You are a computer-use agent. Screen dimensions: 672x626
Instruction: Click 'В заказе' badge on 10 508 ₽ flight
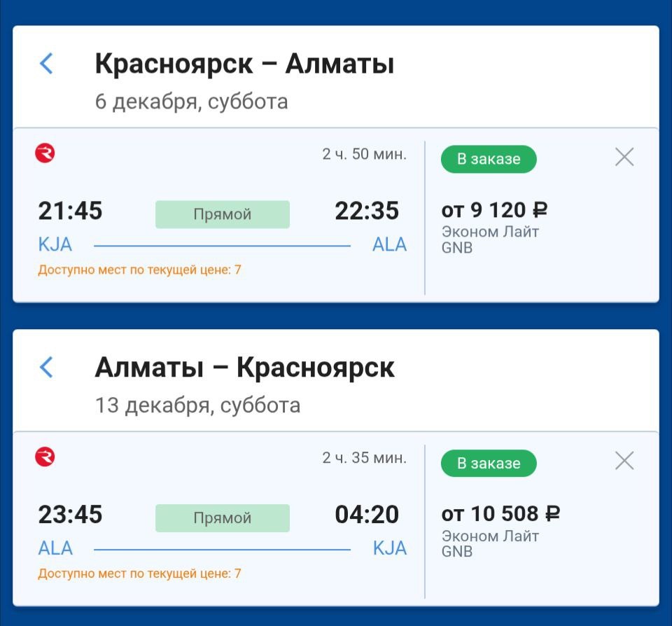pos(489,463)
